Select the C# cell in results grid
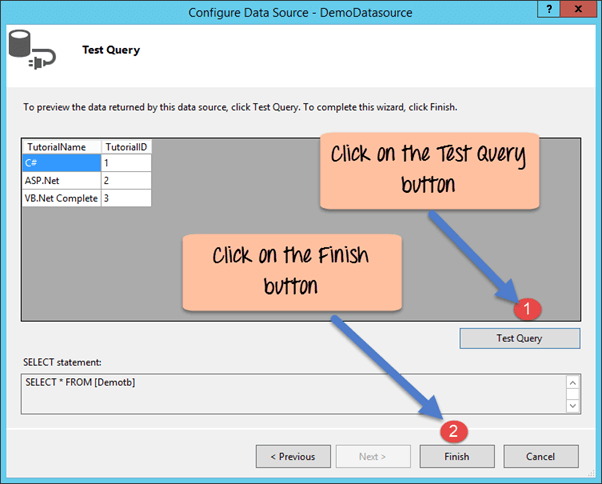 tap(60, 162)
